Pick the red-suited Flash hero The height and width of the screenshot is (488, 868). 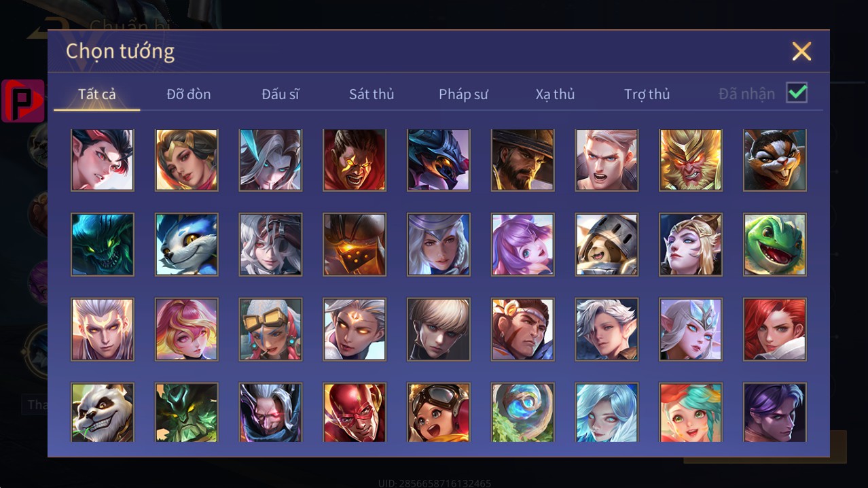click(355, 412)
